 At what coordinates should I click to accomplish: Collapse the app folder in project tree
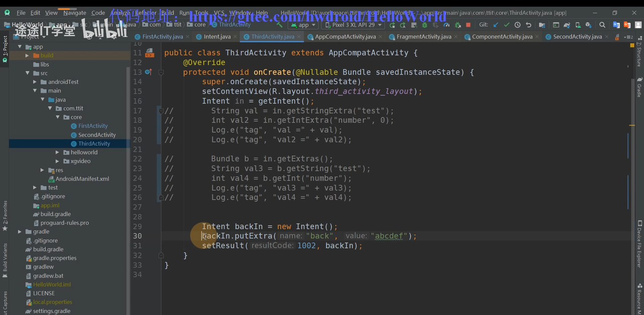coord(20,47)
